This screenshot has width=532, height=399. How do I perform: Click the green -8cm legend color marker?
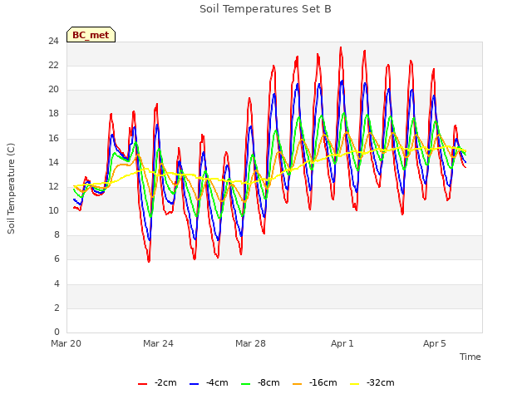pos(246,384)
